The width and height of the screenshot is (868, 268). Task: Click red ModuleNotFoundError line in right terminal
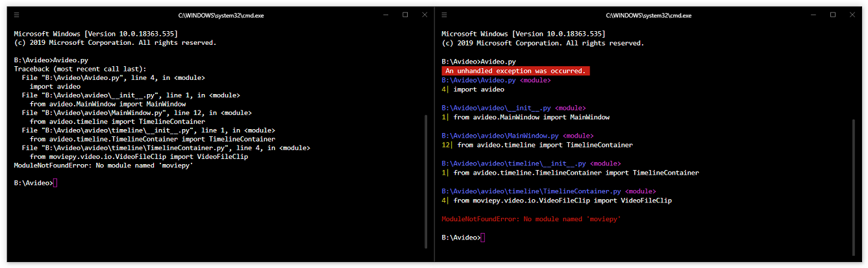pos(531,219)
